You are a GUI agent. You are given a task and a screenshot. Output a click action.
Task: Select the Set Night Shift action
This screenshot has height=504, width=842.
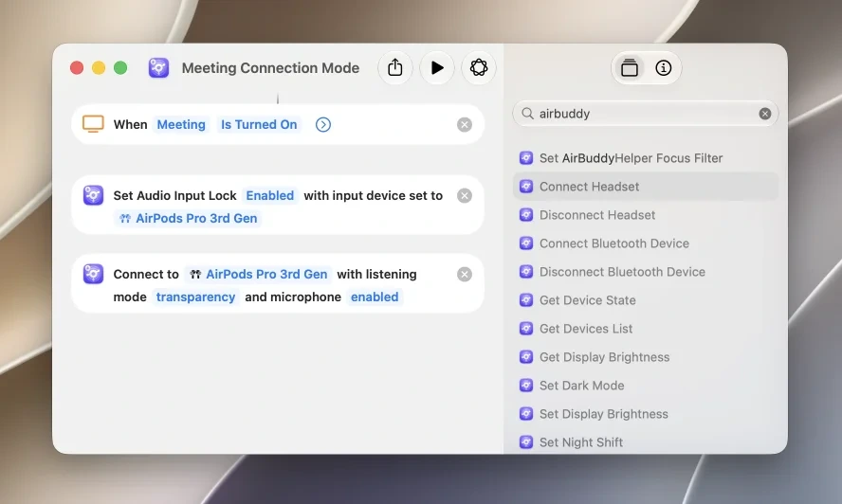646,441
